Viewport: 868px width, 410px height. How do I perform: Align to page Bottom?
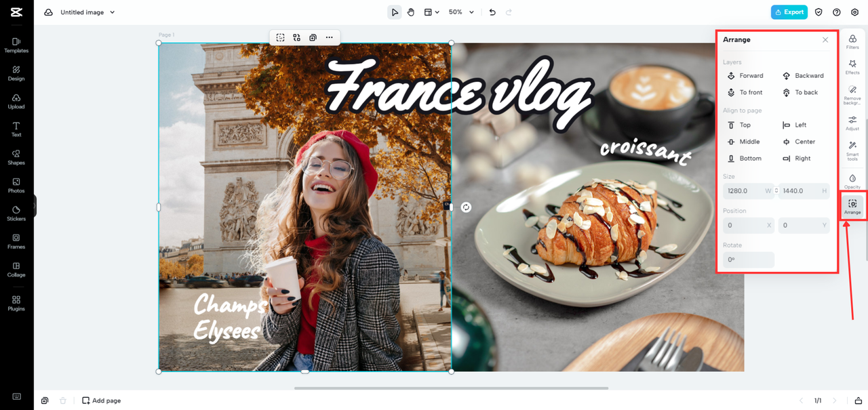[x=744, y=159]
